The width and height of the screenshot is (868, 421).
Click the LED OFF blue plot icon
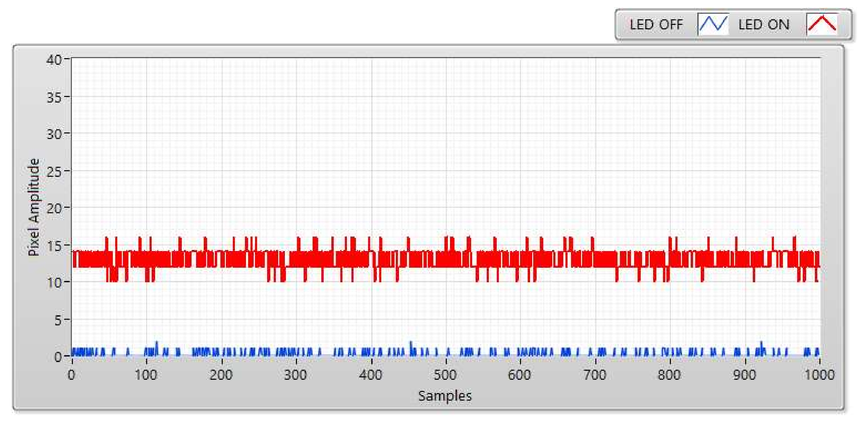[713, 24]
